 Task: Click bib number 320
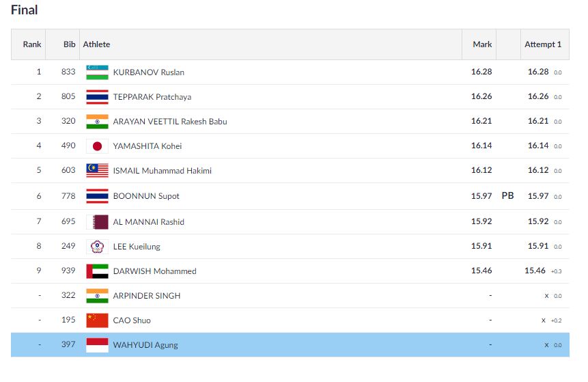68,121
